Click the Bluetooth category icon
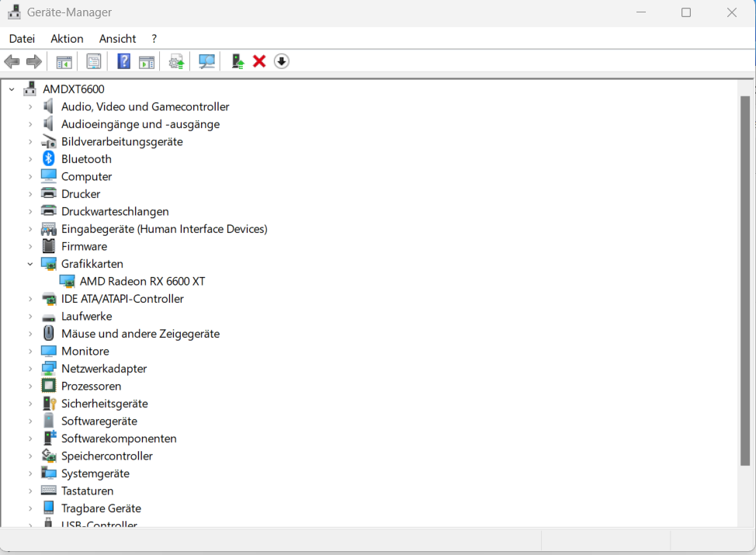The width and height of the screenshot is (756, 555). click(49, 158)
